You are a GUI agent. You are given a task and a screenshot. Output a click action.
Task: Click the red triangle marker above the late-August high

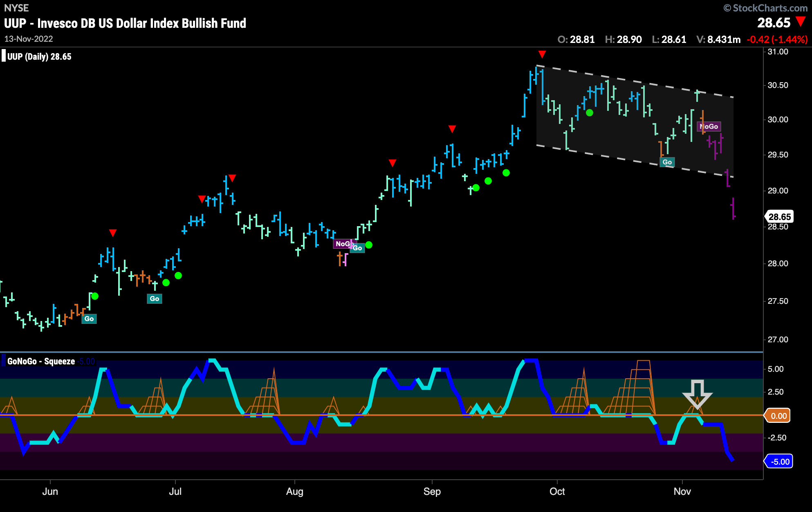(393, 163)
